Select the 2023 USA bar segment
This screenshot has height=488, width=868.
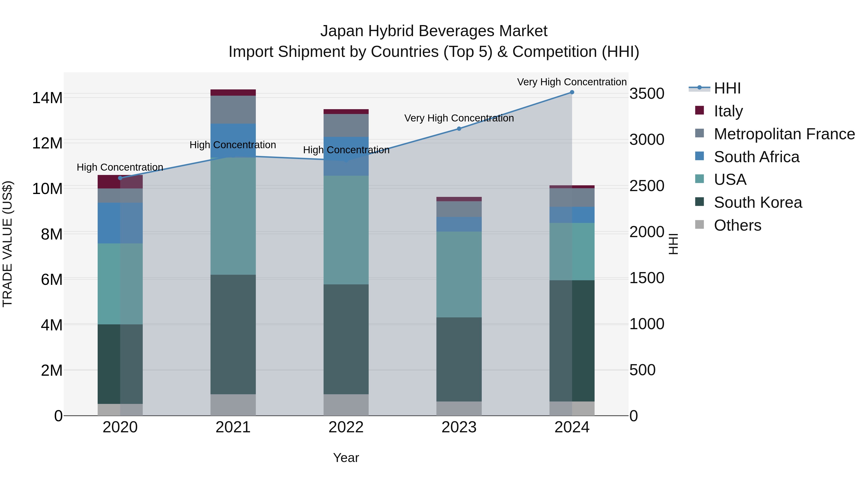point(459,274)
